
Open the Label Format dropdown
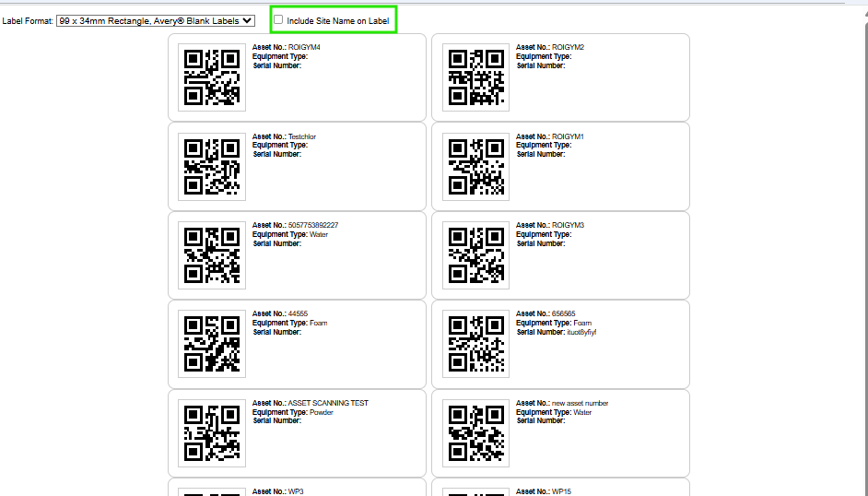156,21
